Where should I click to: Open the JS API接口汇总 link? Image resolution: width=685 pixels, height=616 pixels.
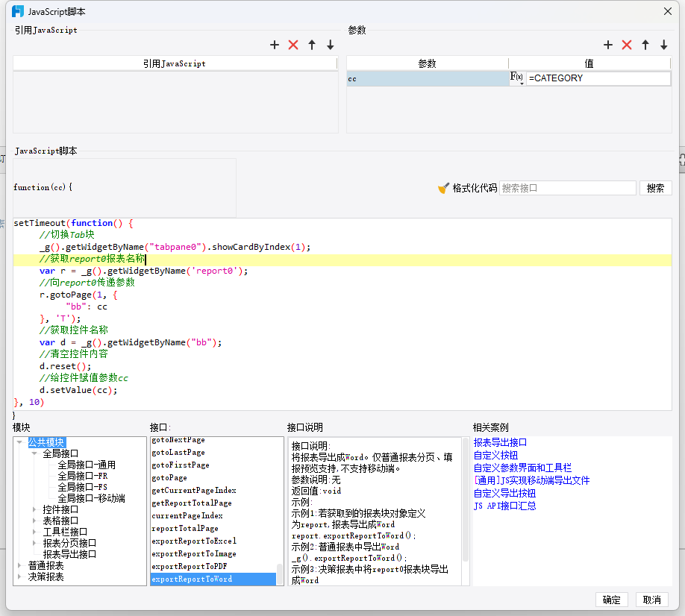504,506
